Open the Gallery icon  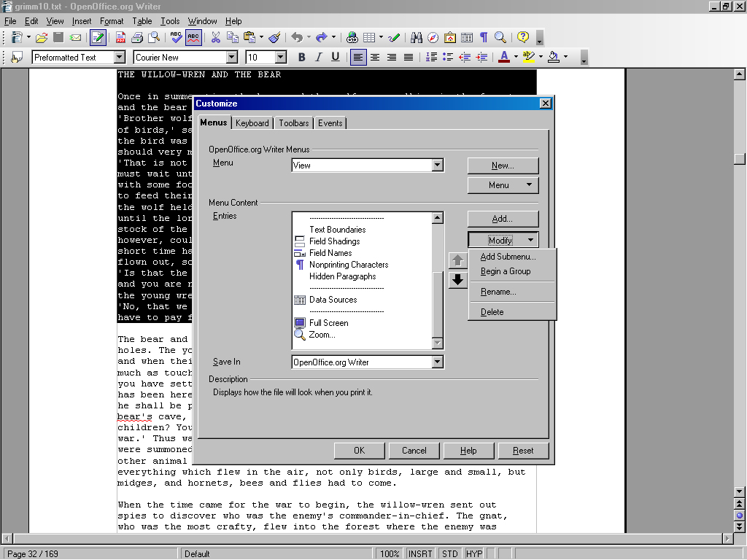point(449,38)
